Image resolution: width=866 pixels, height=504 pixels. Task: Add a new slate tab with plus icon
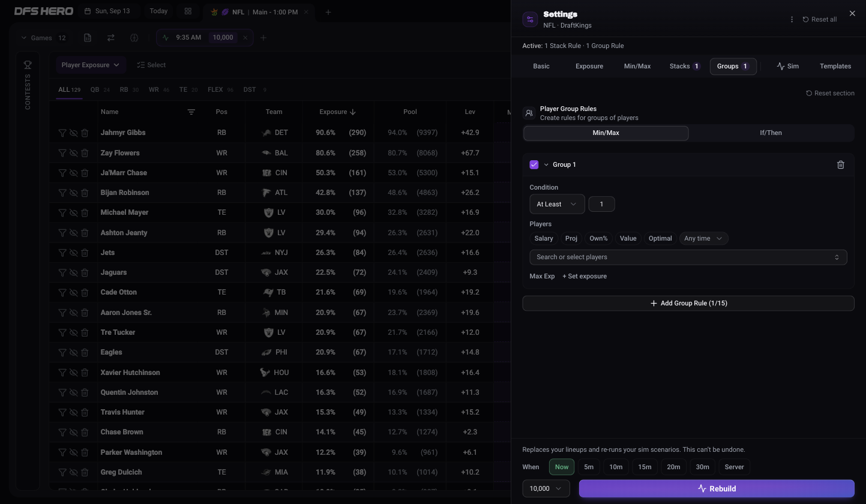point(328,12)
